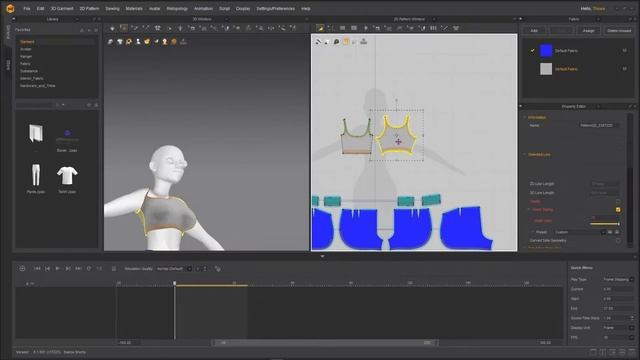Viewport: 640px width, 360px height.
Task: Click the yellow garment render style icon
Action: [147, 42]
